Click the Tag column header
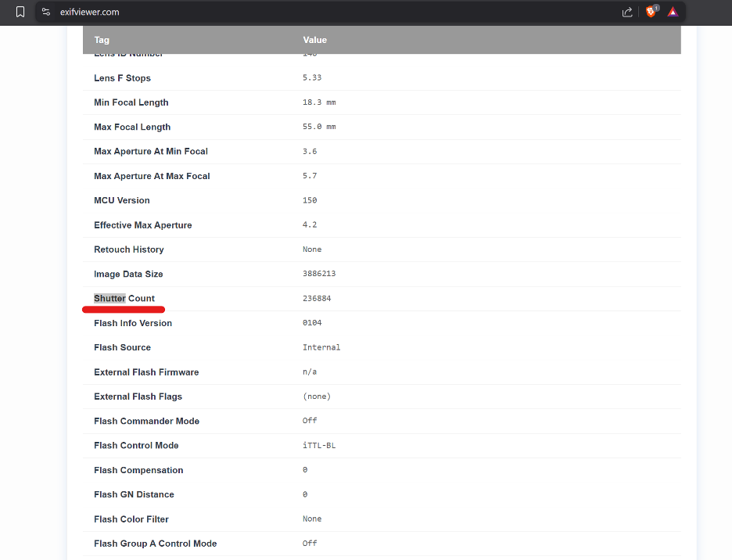This screenshot has width=732, height=560. click(x=102, y=40)
